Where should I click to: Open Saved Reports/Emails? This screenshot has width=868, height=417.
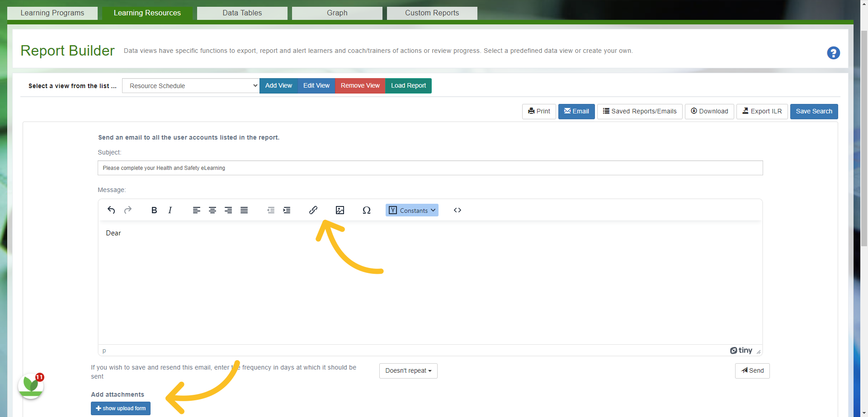pos(640,112)
